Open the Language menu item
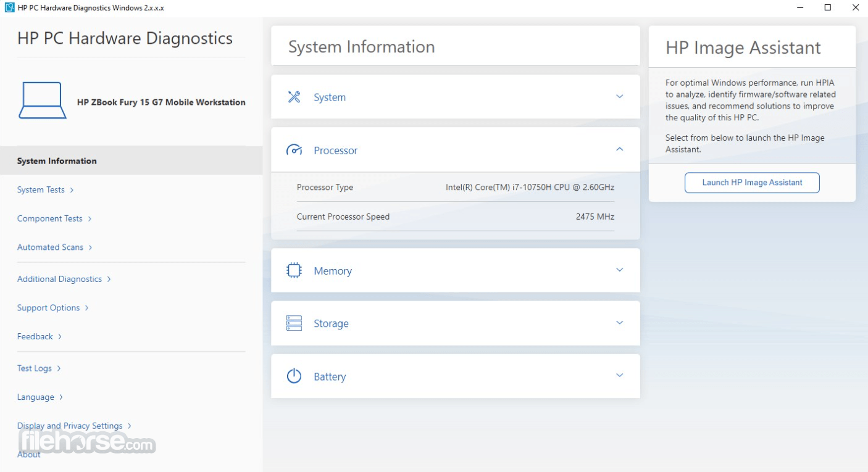The width and height of the screenshot is (868, 472). pyautogui.click(x=36, y=397)
